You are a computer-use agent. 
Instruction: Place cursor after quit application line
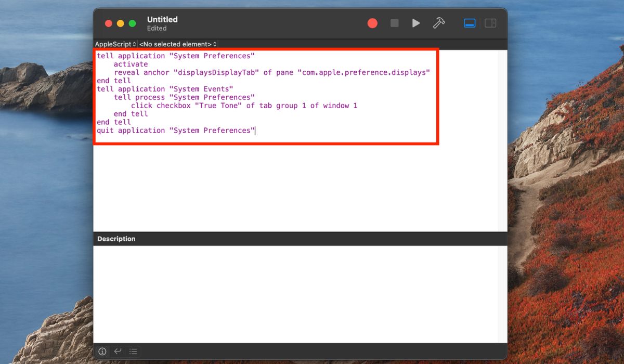(255, 131)
